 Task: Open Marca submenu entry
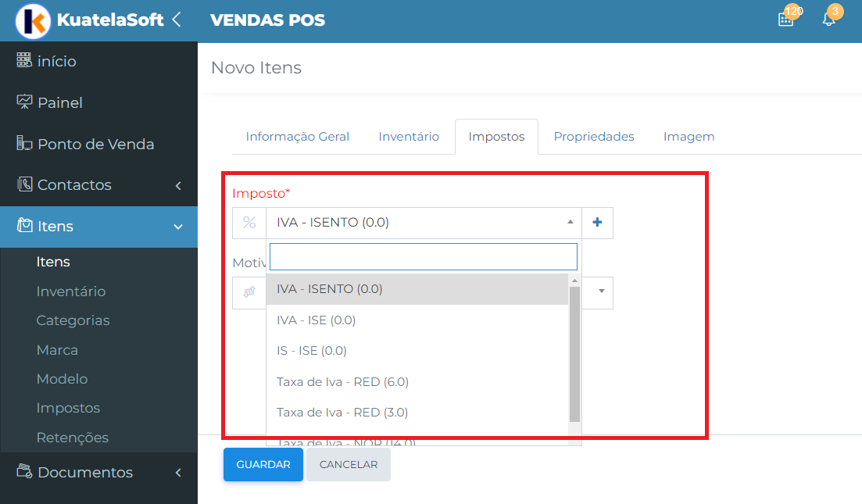(57, 350)
